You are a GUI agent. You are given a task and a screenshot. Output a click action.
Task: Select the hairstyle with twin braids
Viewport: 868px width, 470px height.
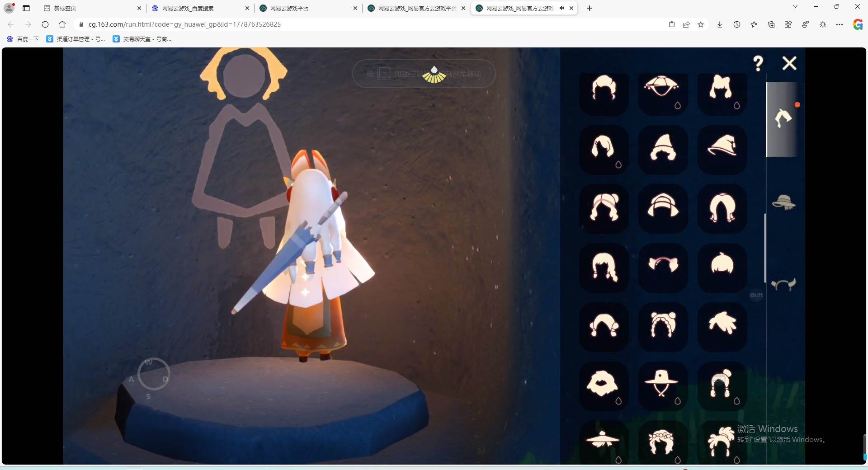click(x=604, y=268)
